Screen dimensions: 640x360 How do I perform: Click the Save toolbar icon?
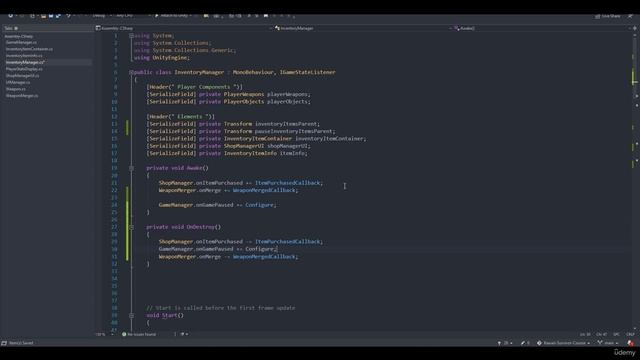click(x=51, y=16)
